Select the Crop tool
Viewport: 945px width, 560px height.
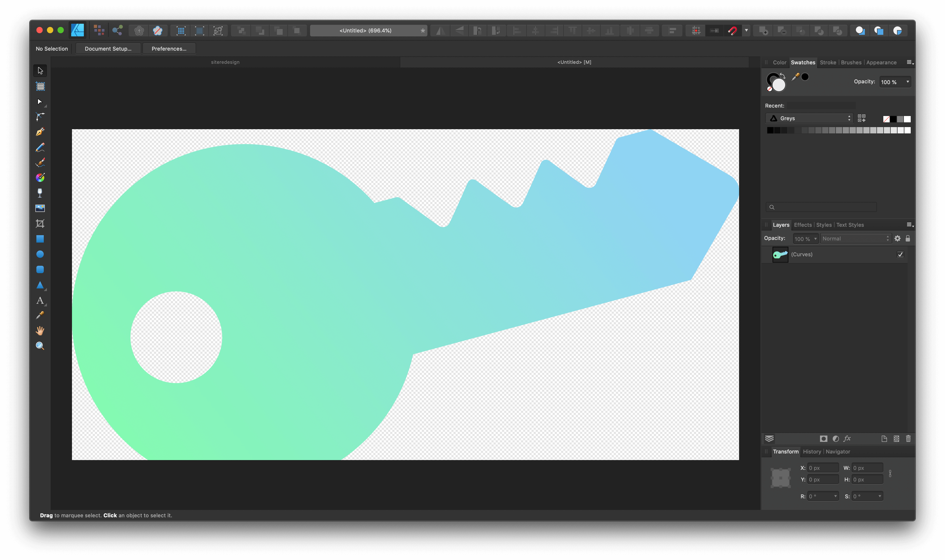tap(40, 223)
